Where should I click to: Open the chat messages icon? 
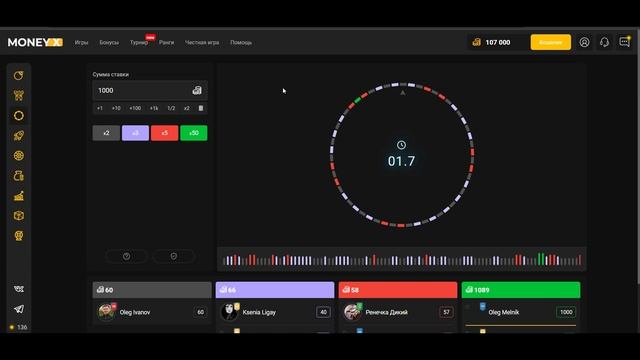[624, 42]
